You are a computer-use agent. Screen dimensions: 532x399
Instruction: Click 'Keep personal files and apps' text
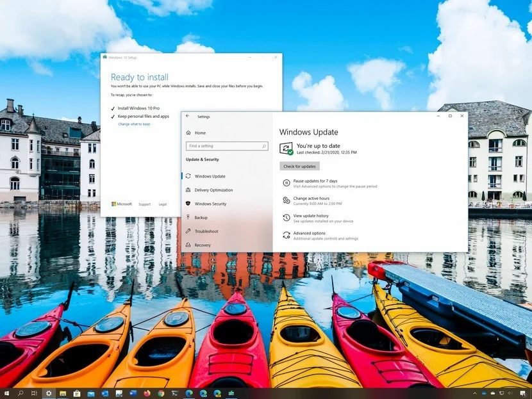143,117
